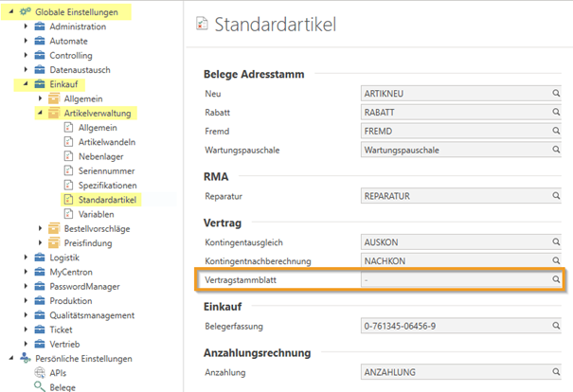
Task: Collapse the Artikelverwaltung folder
Action: 39,113
